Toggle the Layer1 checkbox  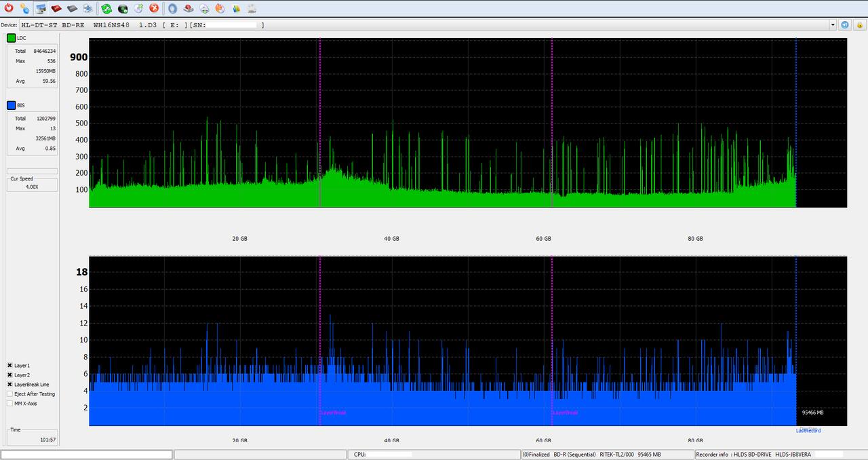(10, 365)
